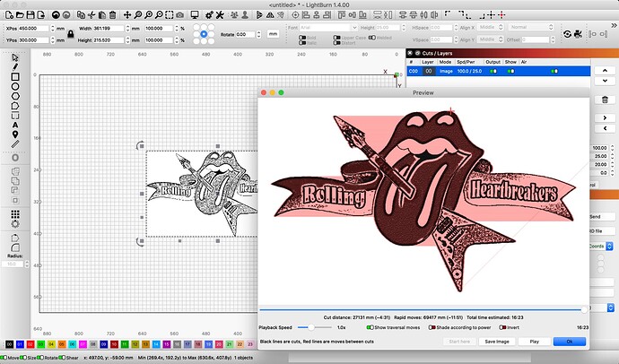Image resolution: width=619 pixels, height=364 pixels.
Task: Toggle the Welded text switch
Action: pos(371,38)
